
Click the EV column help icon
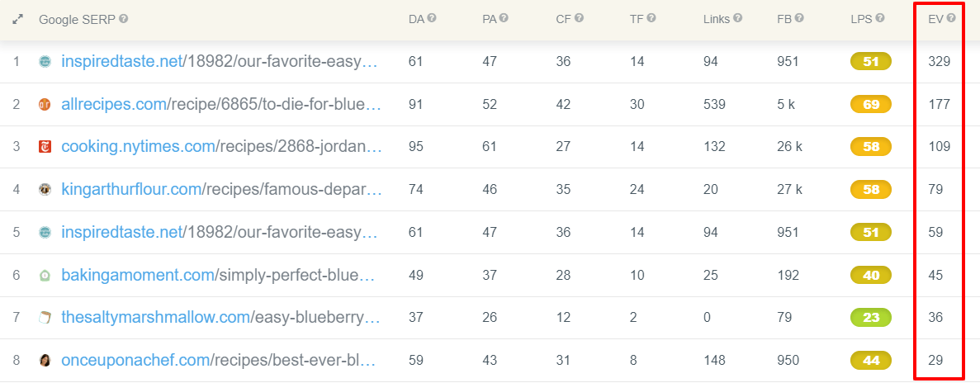click(950, 19)
